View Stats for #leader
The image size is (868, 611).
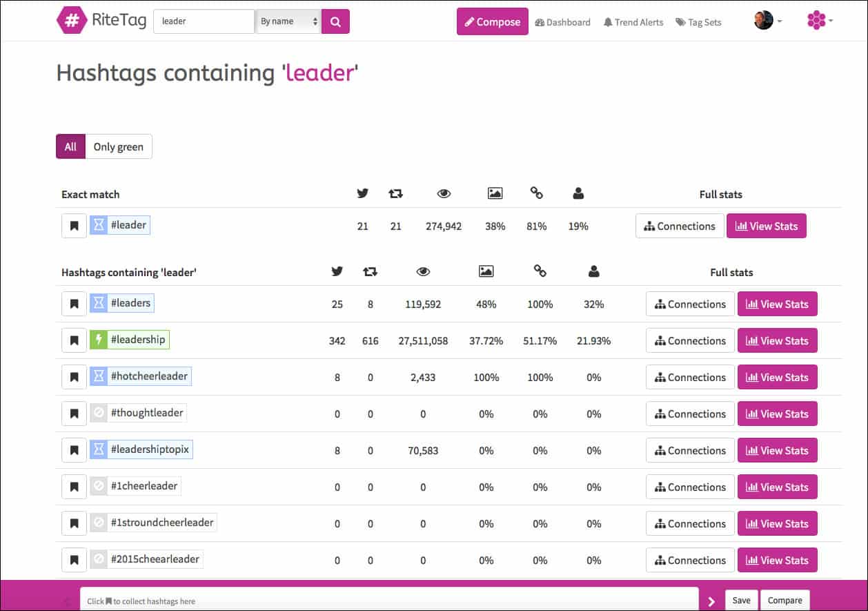tap(767, 226)
